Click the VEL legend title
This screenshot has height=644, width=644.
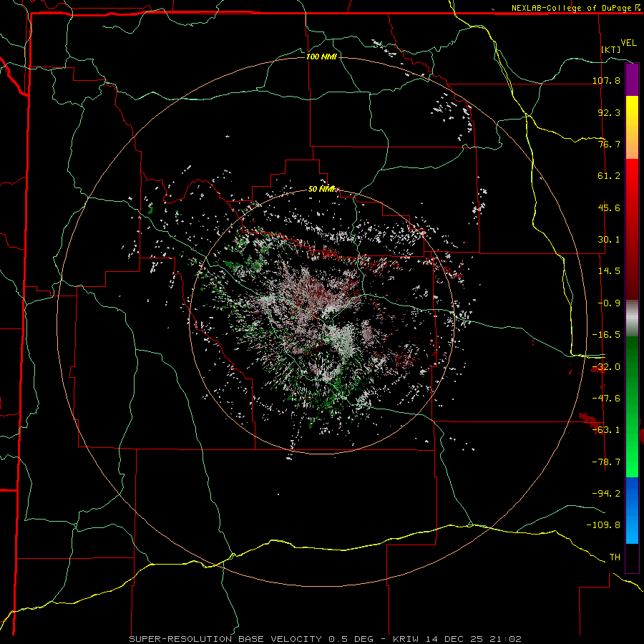coord(628,43)
